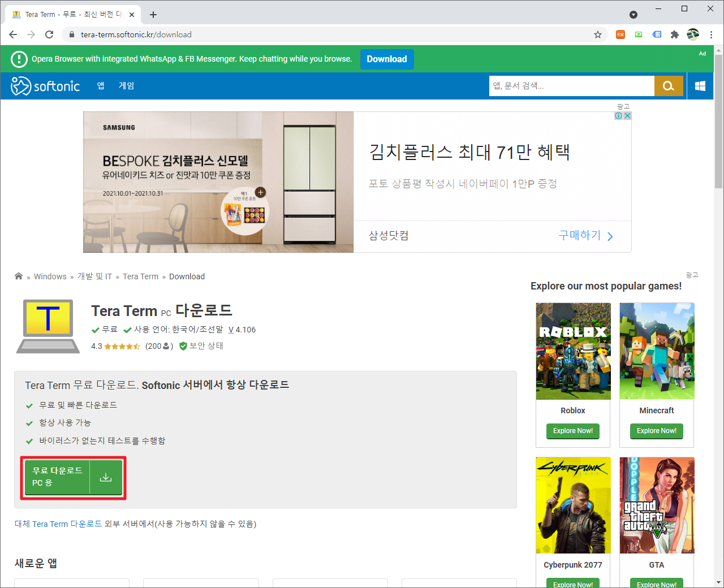Click the padlock site info icon
The height and width of the screenshot is (588, 724).
pos(71,34)
